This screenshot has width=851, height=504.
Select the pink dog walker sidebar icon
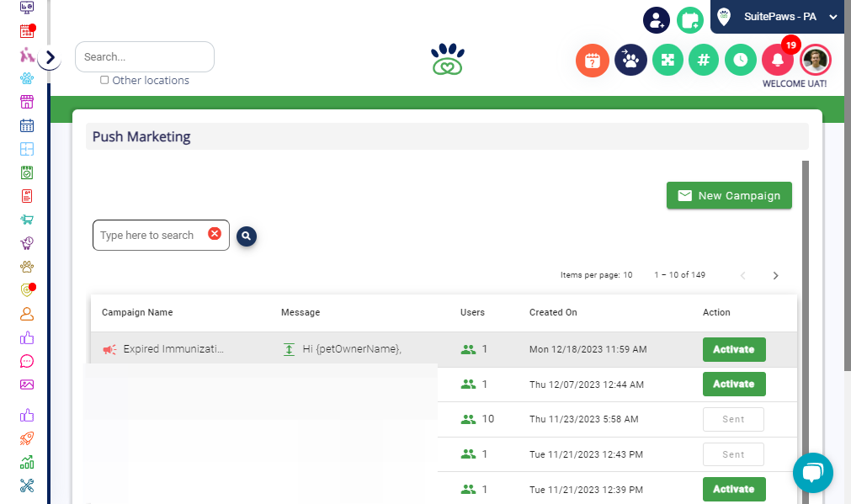[x=27, y=55]
